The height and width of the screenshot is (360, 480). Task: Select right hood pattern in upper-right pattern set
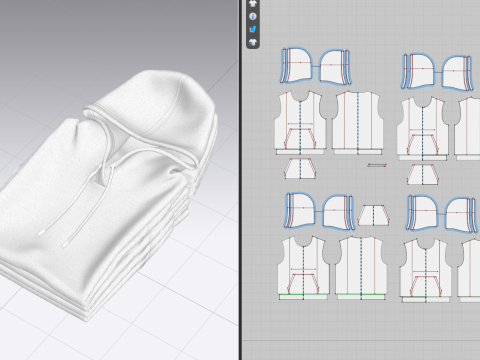pyautogui.click(x=454, y=72)
